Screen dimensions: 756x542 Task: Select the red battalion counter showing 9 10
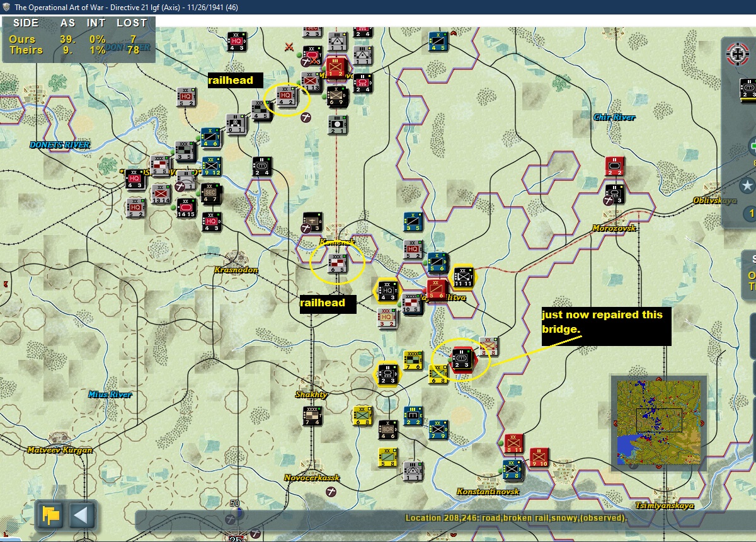(539, 458)
